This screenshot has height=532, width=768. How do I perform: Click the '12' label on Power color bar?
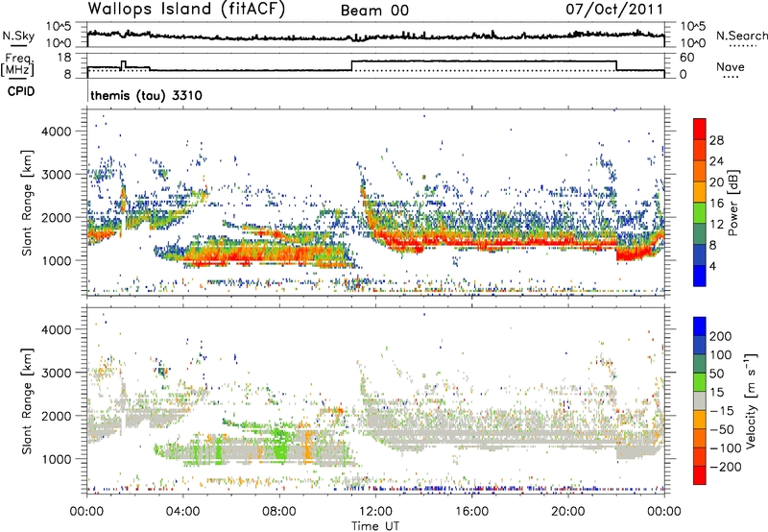[716, 225]
